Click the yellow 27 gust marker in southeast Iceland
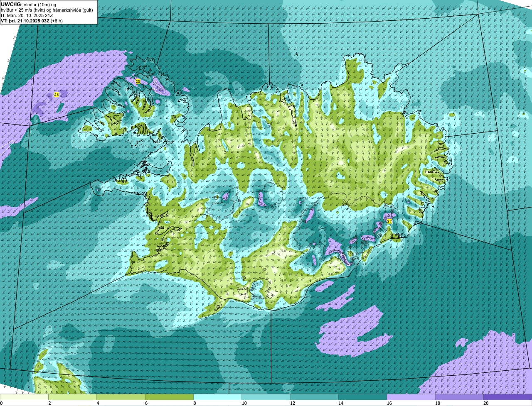 tap(389, 221)
